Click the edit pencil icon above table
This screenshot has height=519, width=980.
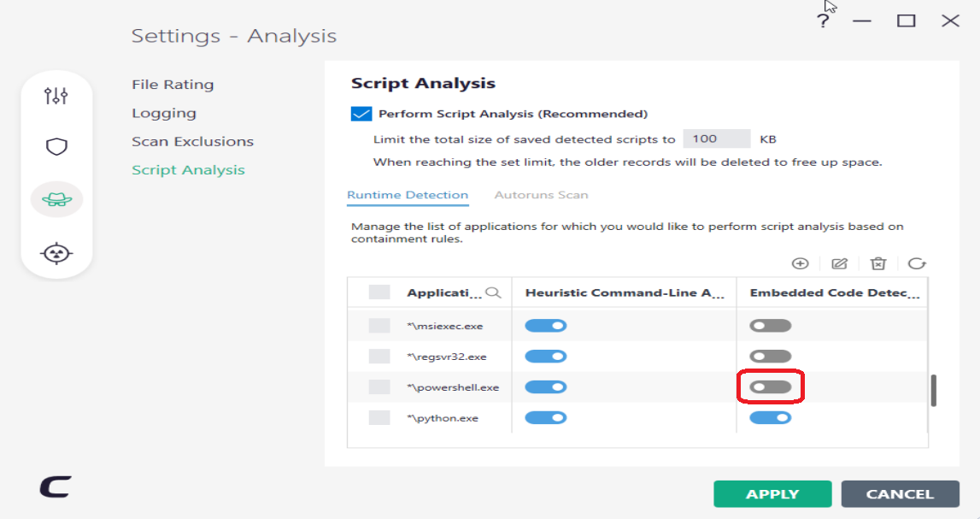click(839, 264)
